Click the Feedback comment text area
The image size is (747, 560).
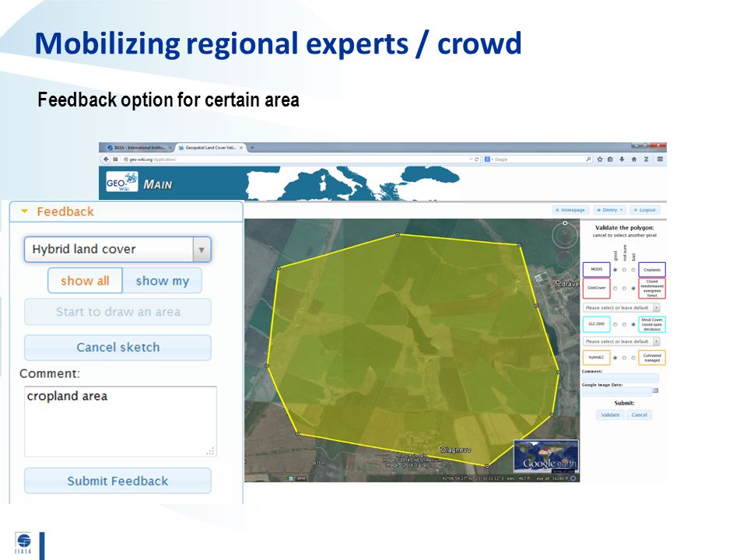coord(121,422)
